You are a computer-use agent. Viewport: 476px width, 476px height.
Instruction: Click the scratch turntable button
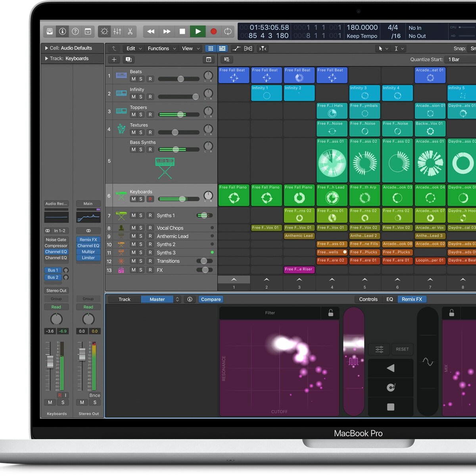391,387
